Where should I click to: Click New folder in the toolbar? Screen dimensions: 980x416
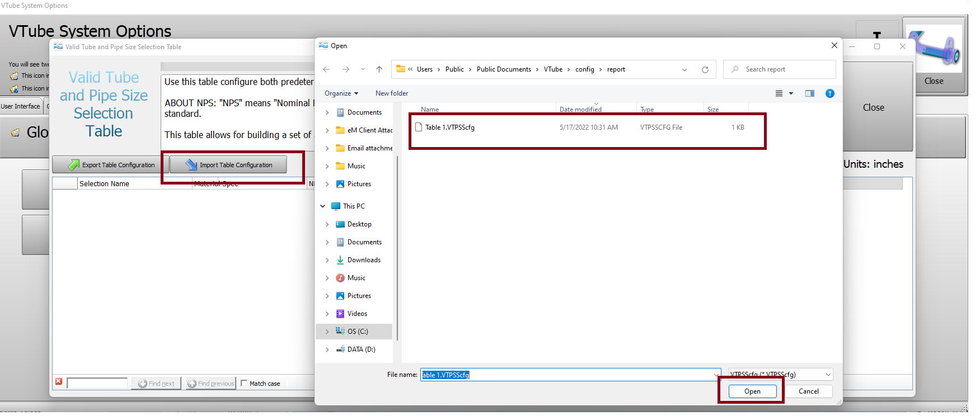click(391, 93)
